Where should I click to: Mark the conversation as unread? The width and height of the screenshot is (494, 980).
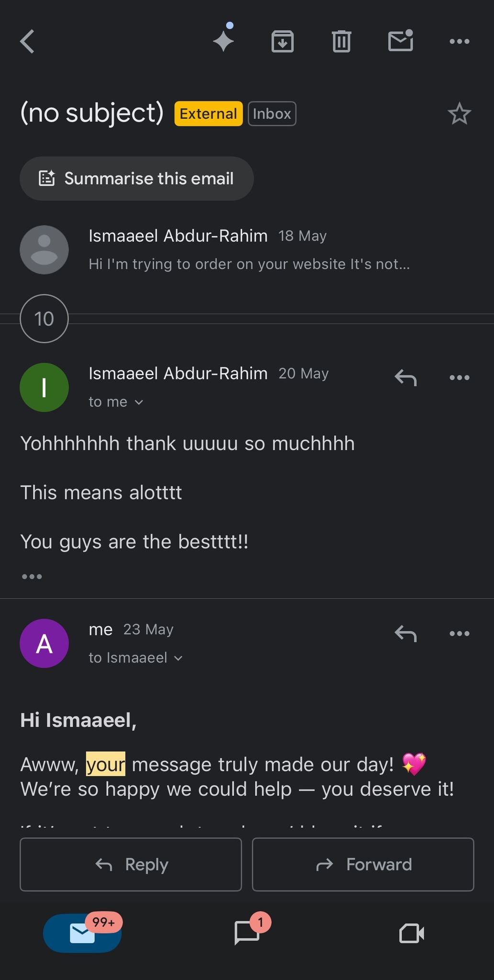coord(401,40)
